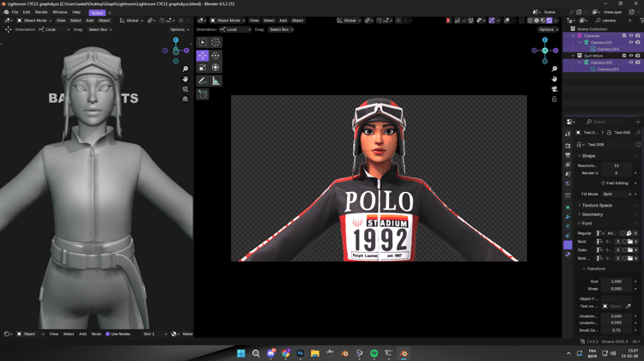Open the Help menu
The height and width of the screenshot is (361, 644).
tap(76, 12)
